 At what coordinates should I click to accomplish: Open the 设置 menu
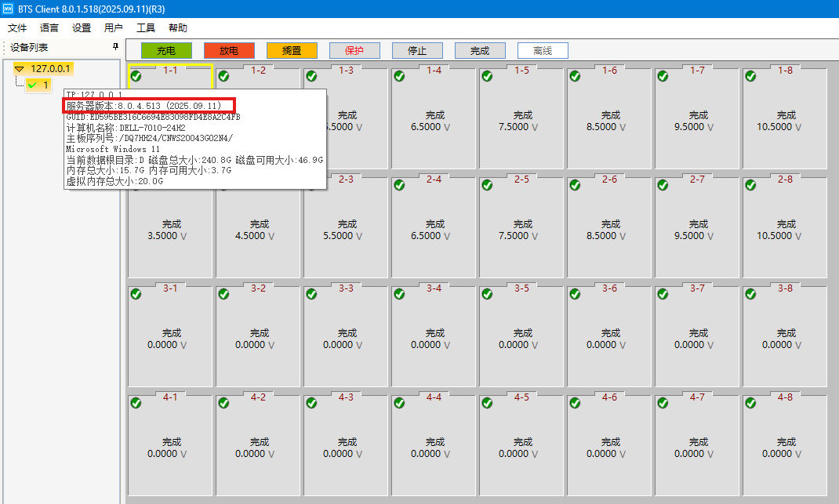click(82, 27)
